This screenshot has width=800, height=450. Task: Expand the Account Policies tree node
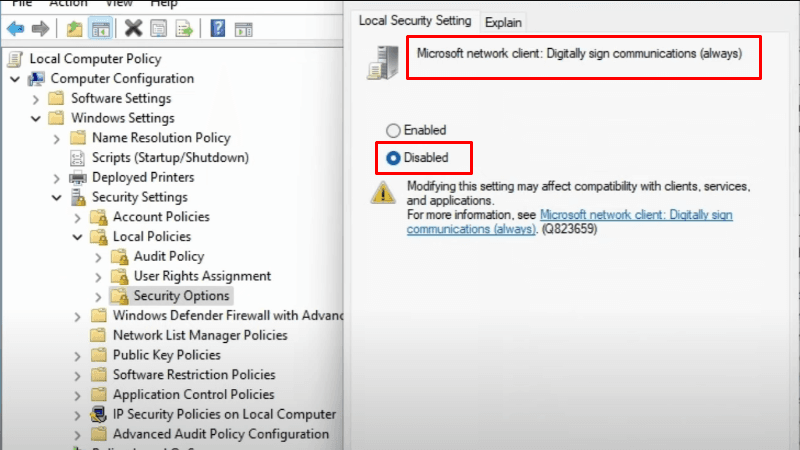tap(78, 217)
